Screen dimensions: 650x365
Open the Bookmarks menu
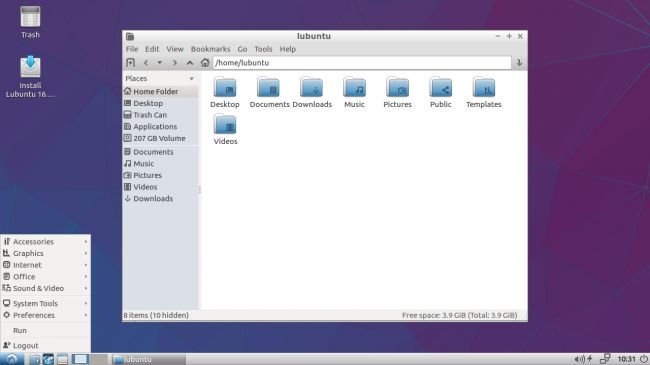210,49
